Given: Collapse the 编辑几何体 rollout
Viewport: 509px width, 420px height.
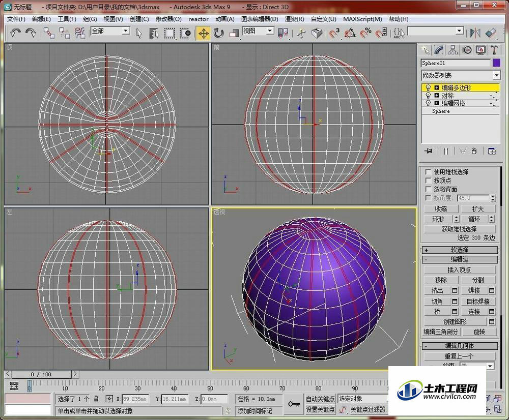Looking at the screenshot, I should tap(460, 346).
